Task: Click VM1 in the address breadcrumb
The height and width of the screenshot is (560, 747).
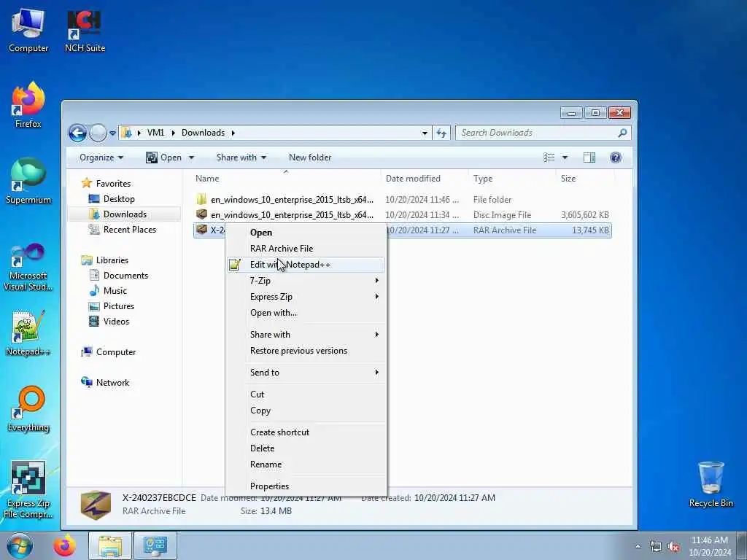Action: coord(156,133)
